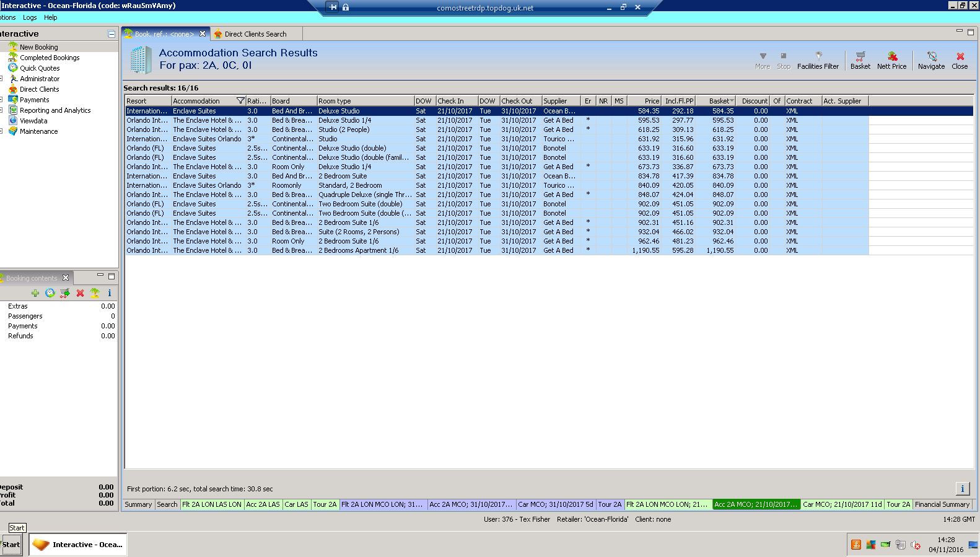Open the Help menu

pos(51,17)
